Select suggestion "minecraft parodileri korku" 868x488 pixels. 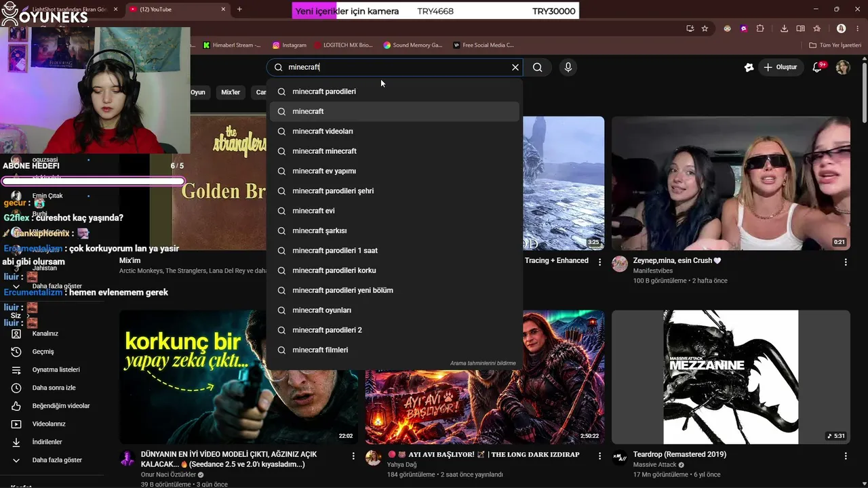pos(395,270)
